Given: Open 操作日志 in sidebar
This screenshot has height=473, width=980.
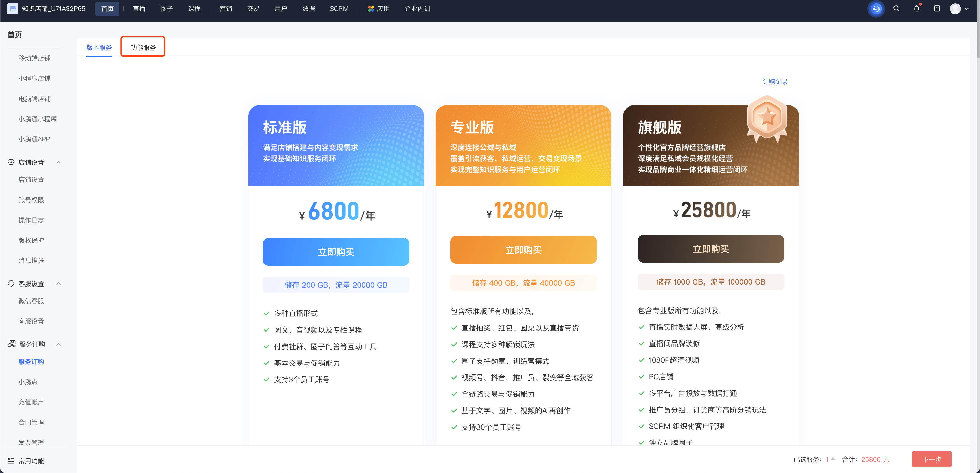Looking at the screenshot, I should pyautogui.click(x=31, y=220).
